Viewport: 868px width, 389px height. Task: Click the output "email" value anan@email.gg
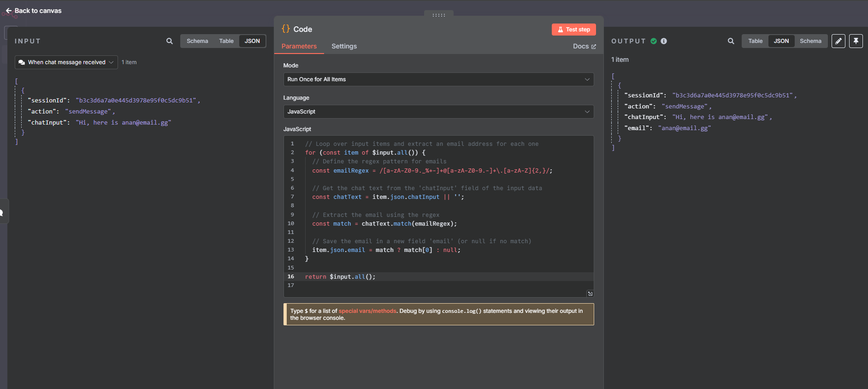[685, 128]
